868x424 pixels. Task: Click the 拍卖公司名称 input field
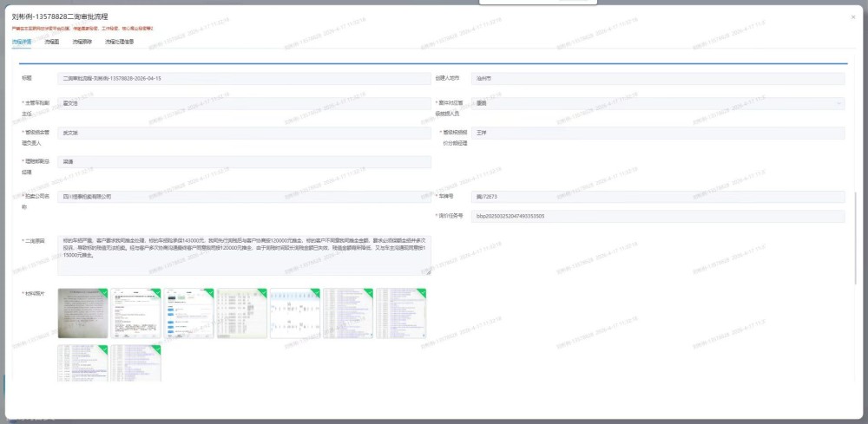point(244,196)
